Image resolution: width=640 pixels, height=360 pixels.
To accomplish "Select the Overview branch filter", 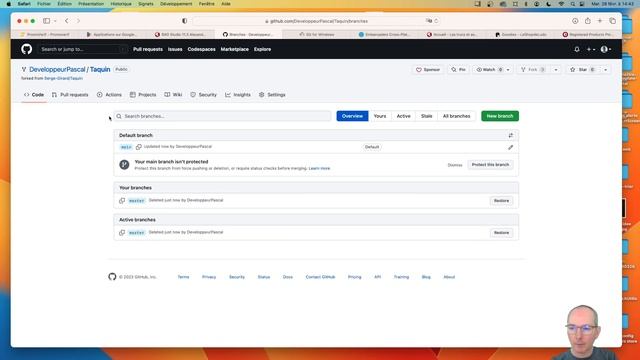I will pos(352,116).
